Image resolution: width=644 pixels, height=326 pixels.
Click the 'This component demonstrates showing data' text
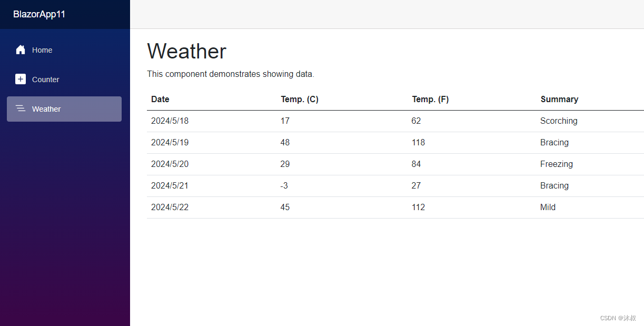tap(231, 74)
